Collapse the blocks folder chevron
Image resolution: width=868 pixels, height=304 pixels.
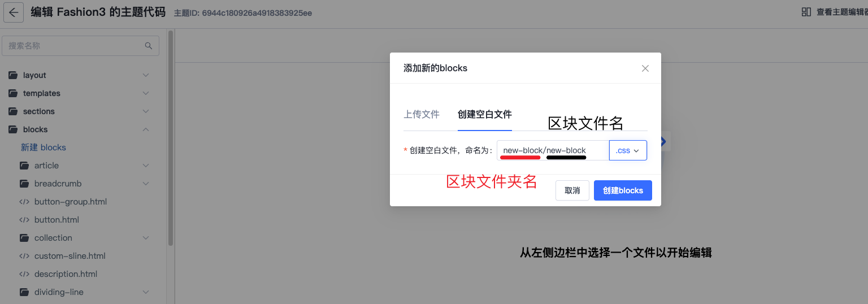[146, 129]
